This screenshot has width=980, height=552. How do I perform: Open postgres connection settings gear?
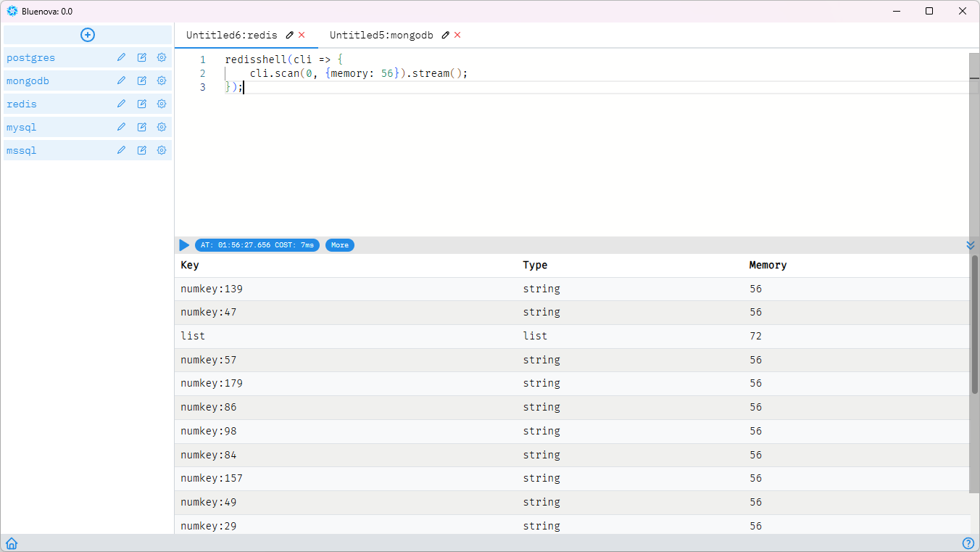point(162,57)
